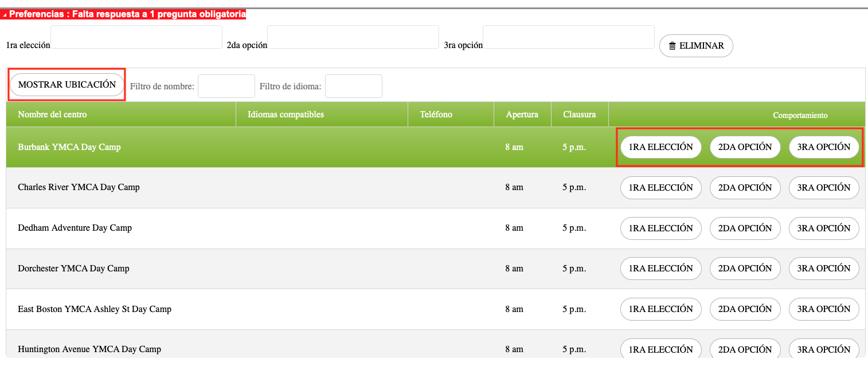Choose 3RA OPCIÓN for Huntington Avenue YMCA

(824, 349)
